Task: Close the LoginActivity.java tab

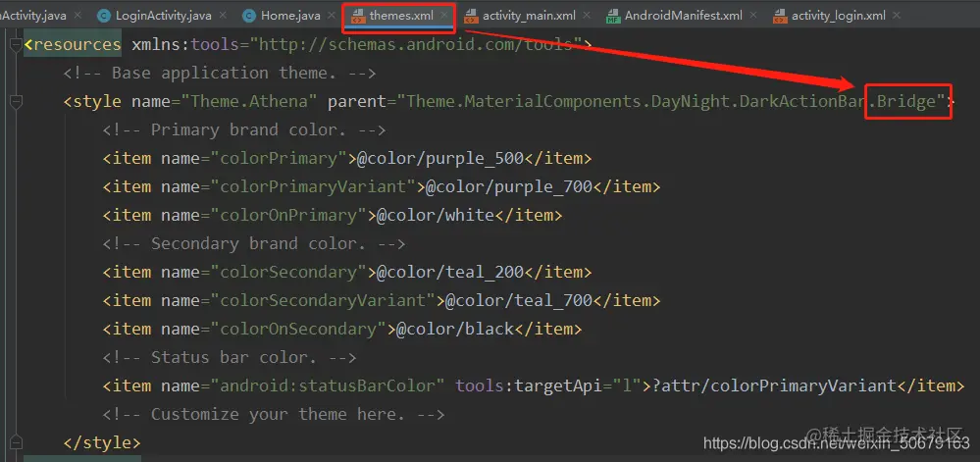Action: pos(225,15)
